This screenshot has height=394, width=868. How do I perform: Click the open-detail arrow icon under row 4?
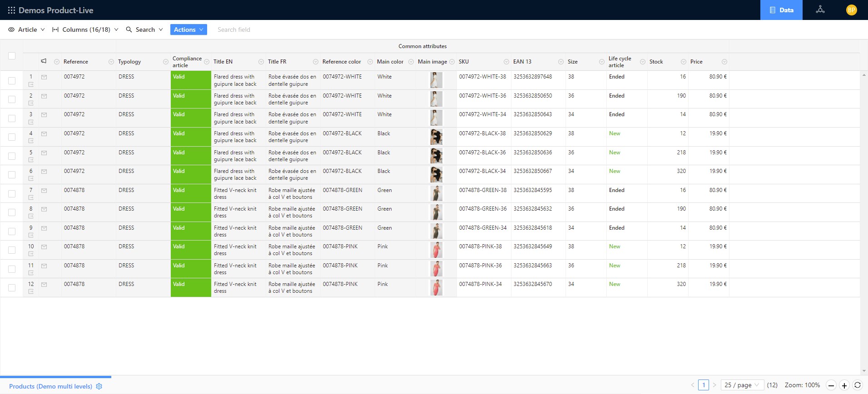[31, 141]
